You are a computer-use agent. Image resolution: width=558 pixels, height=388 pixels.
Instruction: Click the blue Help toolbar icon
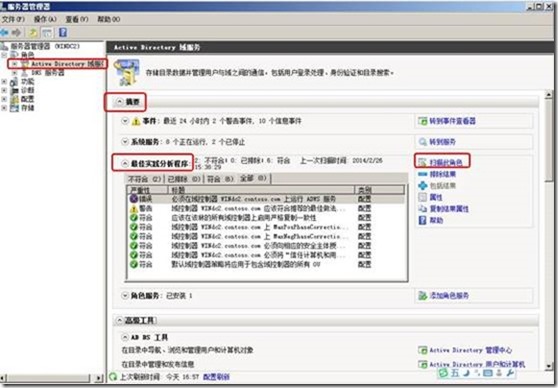63,33
